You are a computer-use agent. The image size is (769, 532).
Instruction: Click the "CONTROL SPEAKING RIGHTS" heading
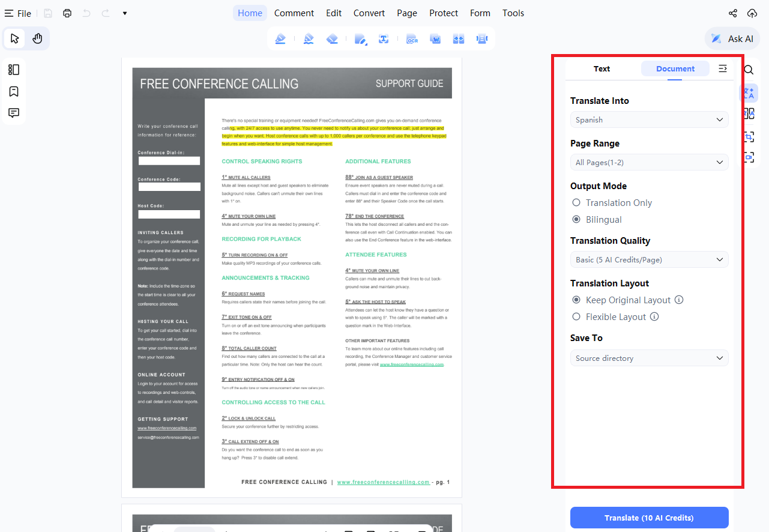pyautogui.click(x=262, y=162)
